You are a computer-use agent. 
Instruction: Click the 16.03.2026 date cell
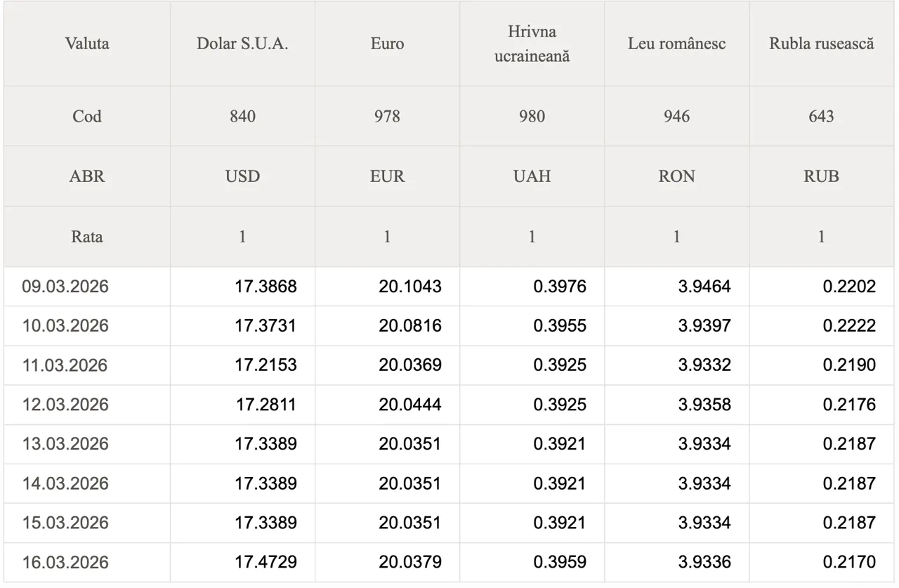[65, 562]
